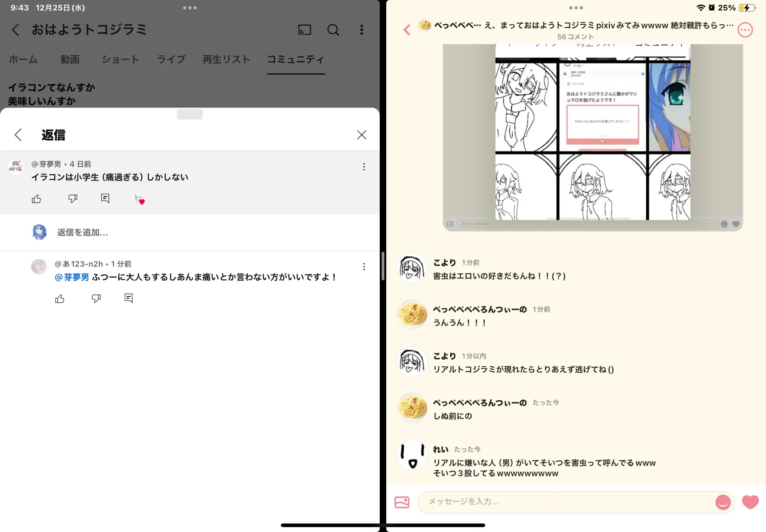Go back from the 返信 panel

tap(18, 135)
